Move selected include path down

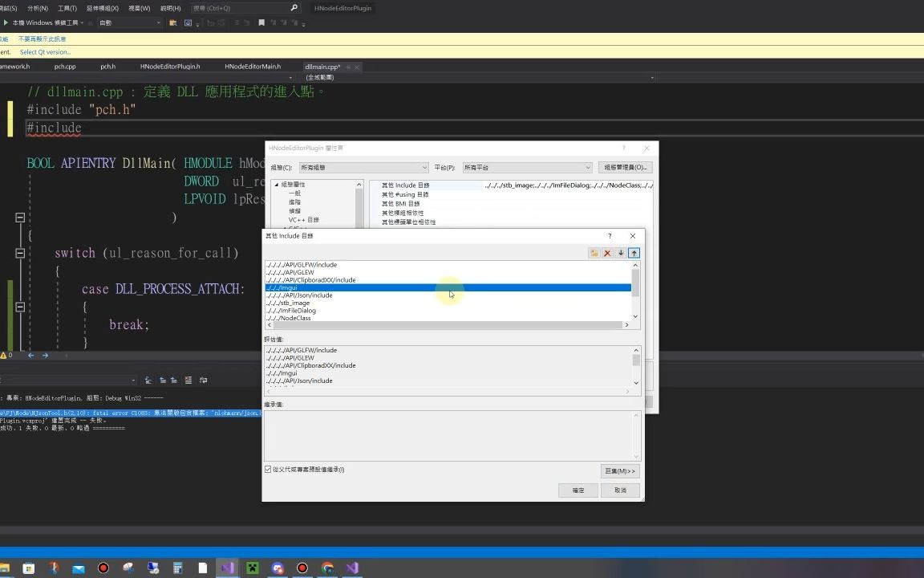[621, 253]
